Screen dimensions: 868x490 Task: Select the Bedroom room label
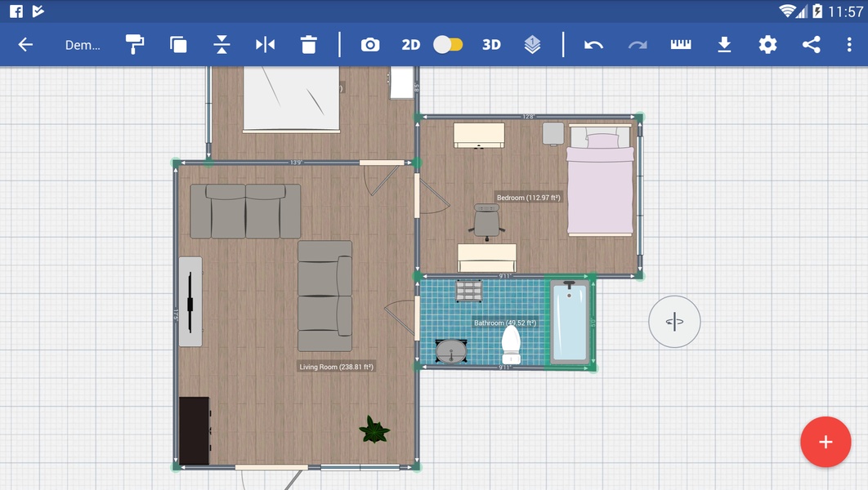[528, 198]
